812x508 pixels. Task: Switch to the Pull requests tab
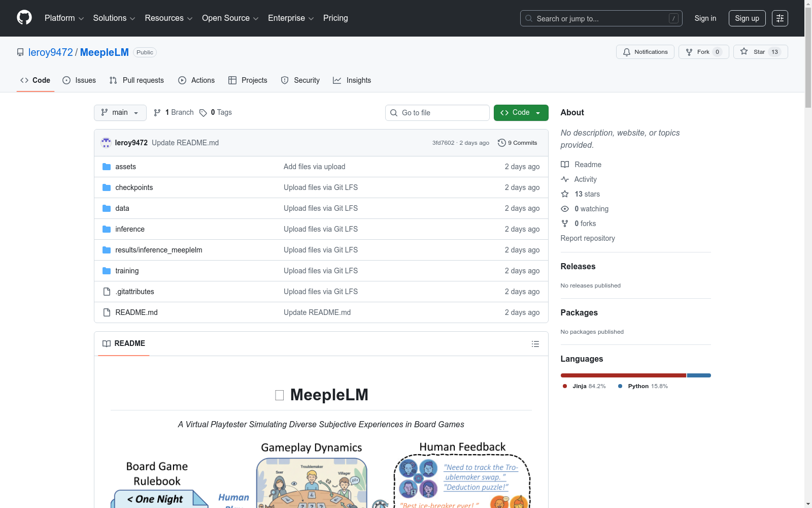(137, 80)
